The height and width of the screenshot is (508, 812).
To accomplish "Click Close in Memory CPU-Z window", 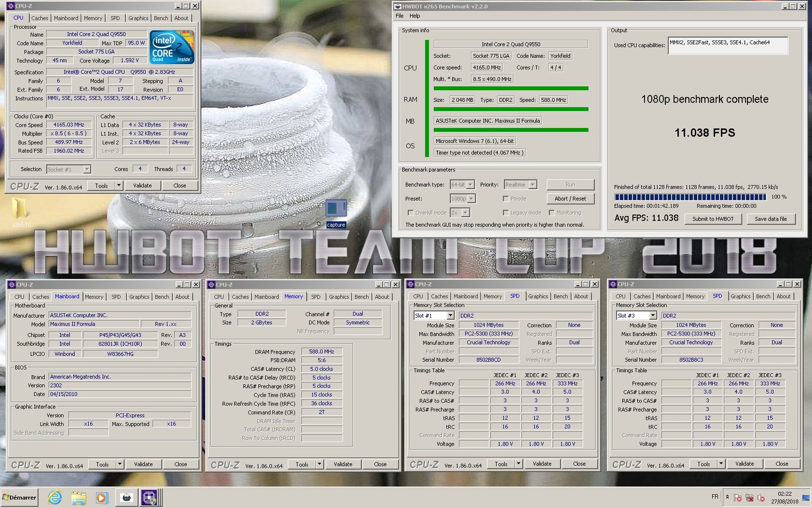I will (x=380, y=464).
